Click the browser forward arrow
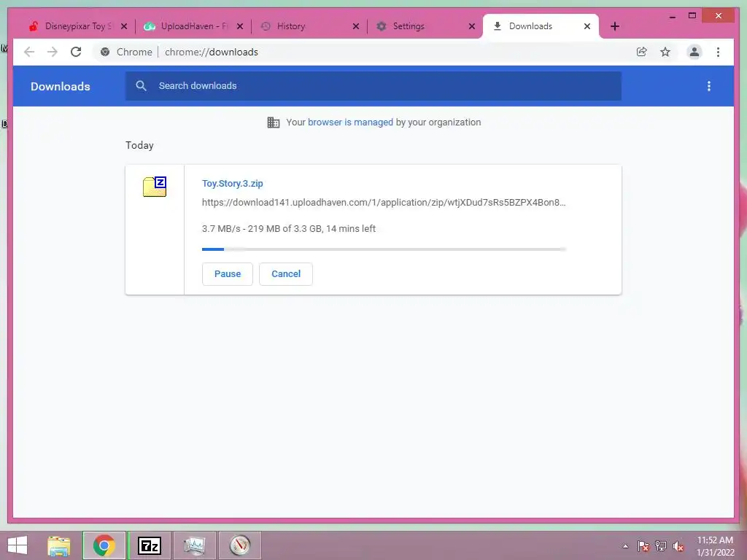This screenshot has width=747, height=560. (x=53, y=52)
